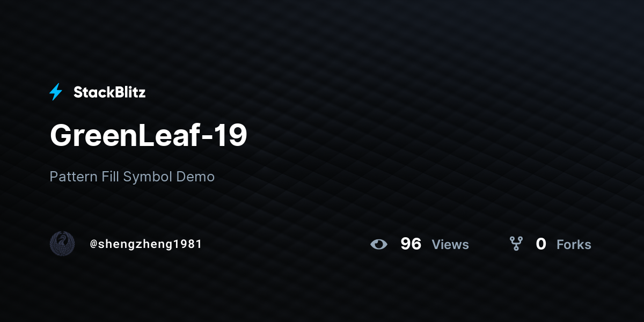The width and height of the screenshot is (644, 322).
Task: Click the word Pattern in the description
Action: pos(74,177)
